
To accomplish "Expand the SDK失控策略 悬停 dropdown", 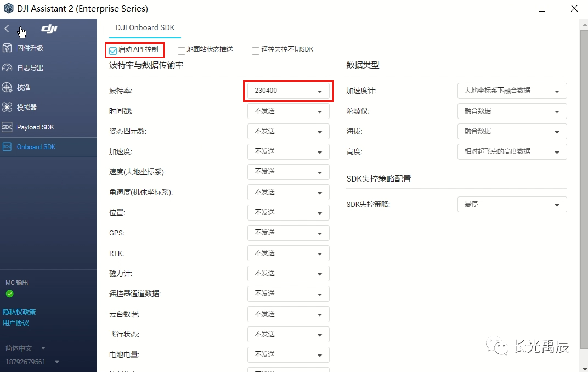I will coord(512,204).
